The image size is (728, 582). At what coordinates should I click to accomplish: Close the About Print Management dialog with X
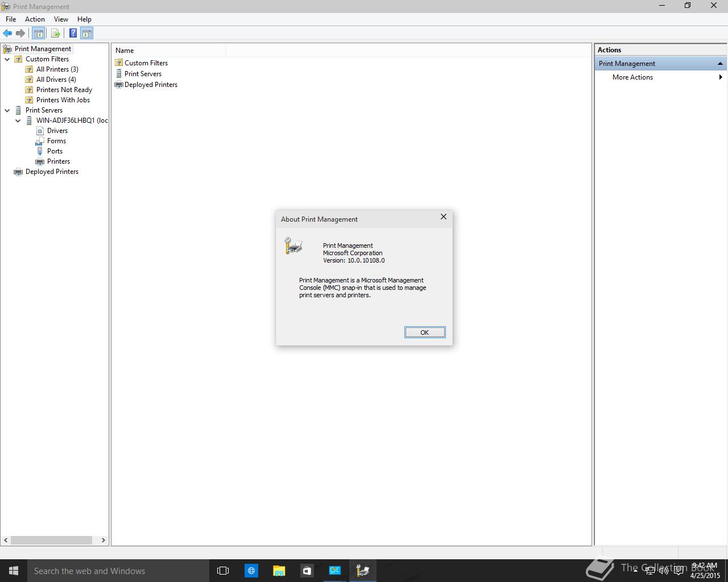click(444, 217)
